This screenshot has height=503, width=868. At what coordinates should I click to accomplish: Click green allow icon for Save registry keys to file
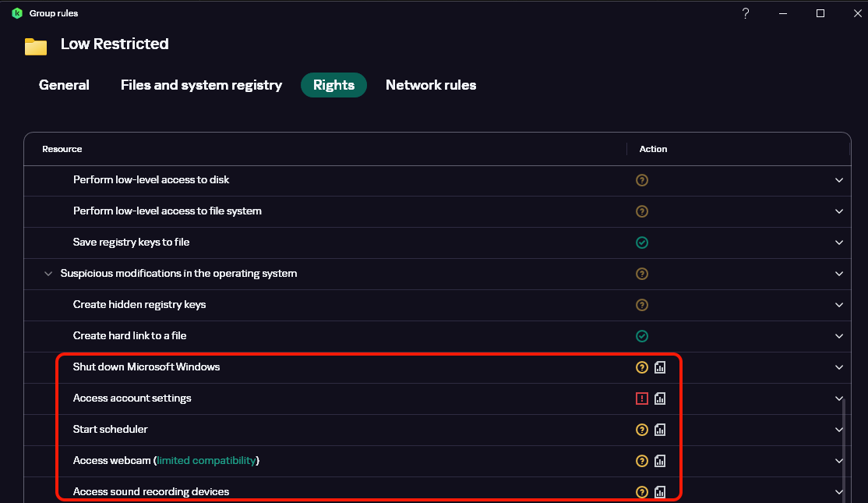pos(642,243)
